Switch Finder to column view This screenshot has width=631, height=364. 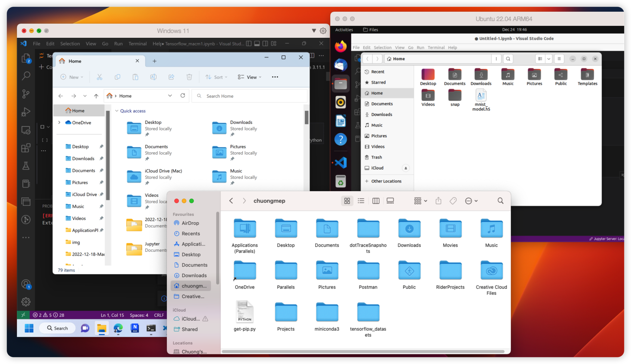pos(376,201)
